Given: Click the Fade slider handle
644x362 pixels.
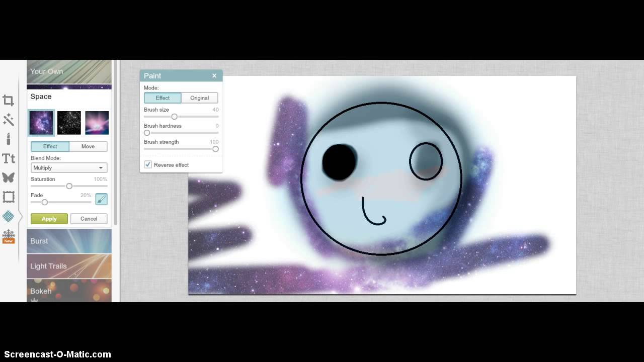Looking at the screenshot, I should [45, 202].
